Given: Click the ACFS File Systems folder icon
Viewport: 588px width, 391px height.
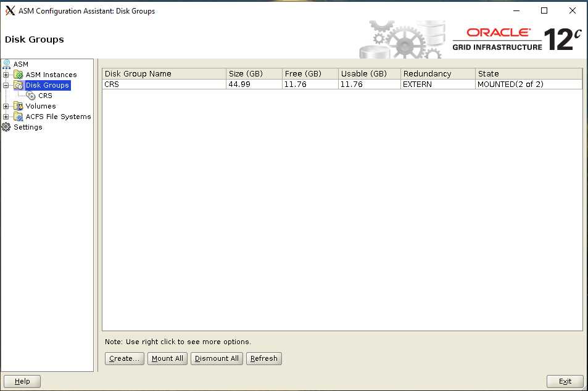Looking at the screenshot, I should [x=19, y=117].
